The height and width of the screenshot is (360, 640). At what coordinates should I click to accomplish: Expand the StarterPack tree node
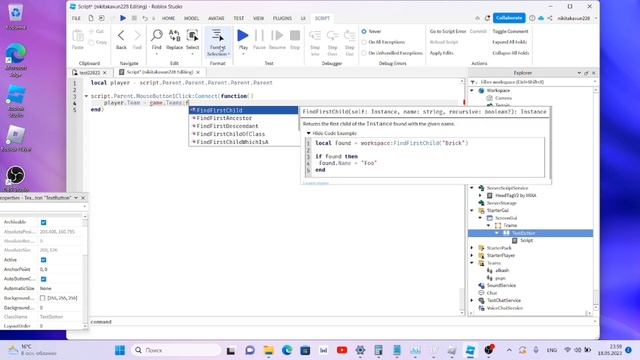(x=472, y=248)
